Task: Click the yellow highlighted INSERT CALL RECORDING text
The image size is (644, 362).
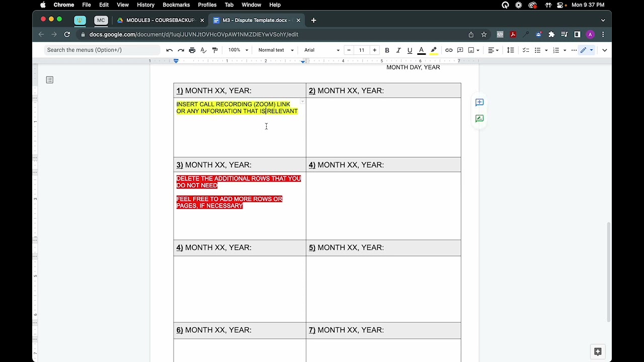Action: click(237, 108)
